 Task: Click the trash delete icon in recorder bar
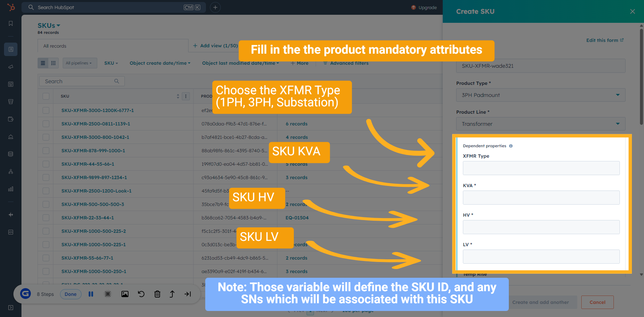point(157,294)
